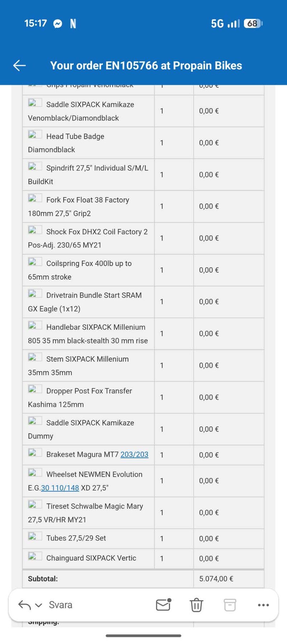Image resolution: width=287 pixels, height=644 pixels.
Task: Open the 203/203 brakeset link
Action: click(x=134, y=454)
